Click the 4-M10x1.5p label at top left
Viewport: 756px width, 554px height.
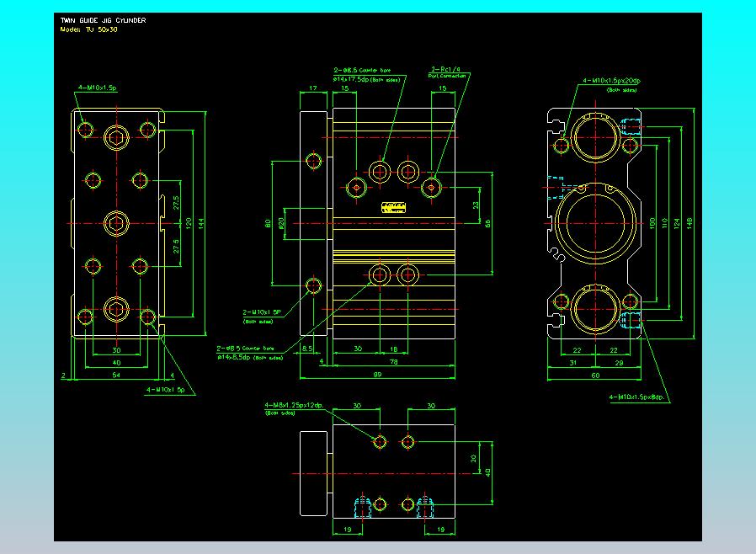pyautogui.click(x=97, y=87)
